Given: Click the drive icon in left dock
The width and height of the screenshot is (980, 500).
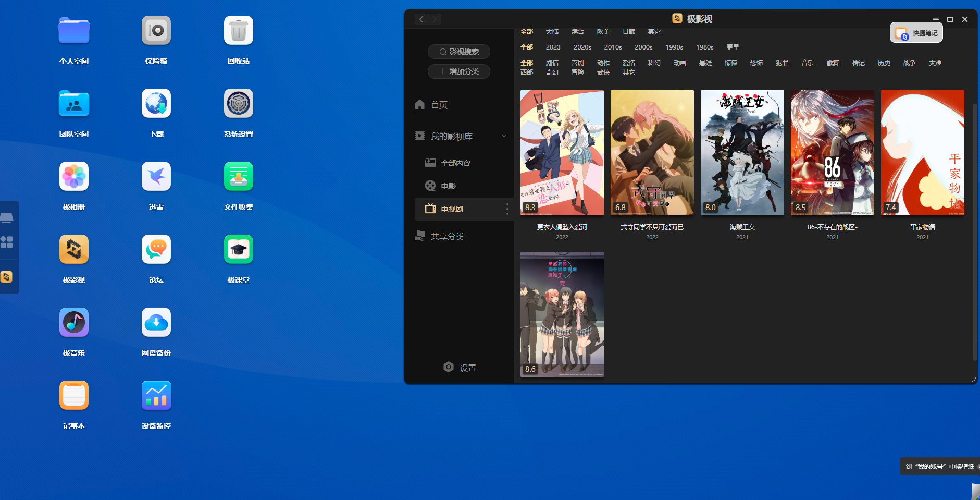Looking at the screenshot, I should (x=6, y=217).
